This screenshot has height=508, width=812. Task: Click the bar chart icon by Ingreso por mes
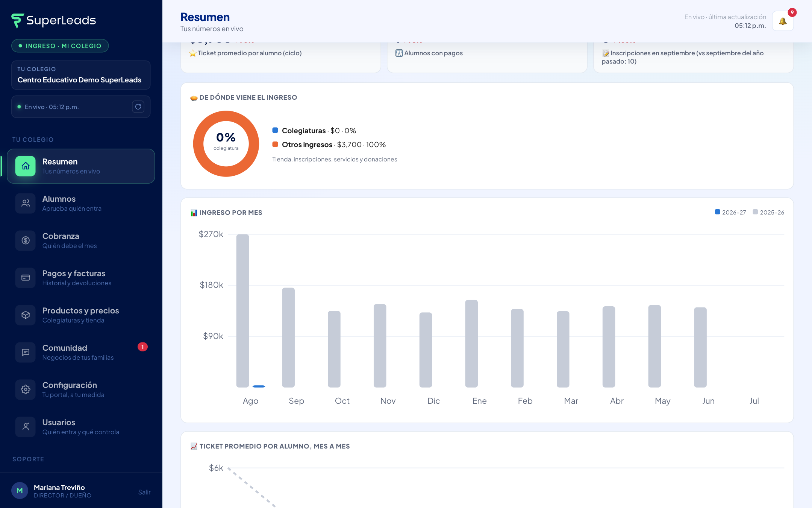coord(194,213)
